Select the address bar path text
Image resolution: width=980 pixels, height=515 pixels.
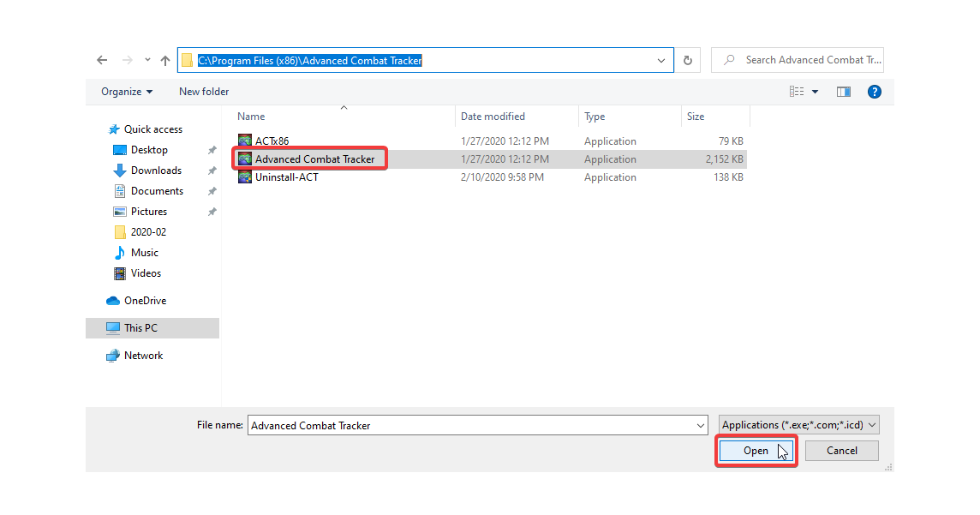click(x=310, y=61)
